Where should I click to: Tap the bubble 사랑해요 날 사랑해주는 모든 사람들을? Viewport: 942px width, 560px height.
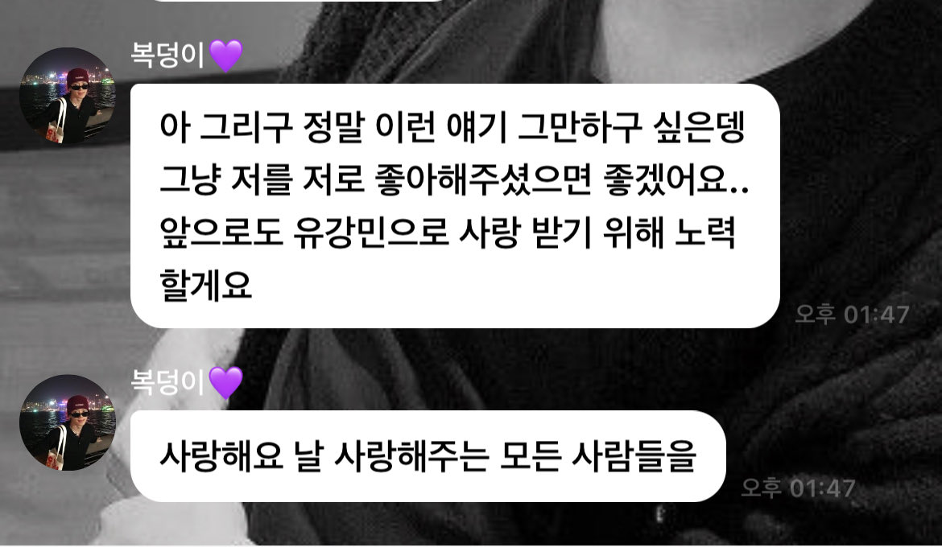coord(428,456)
